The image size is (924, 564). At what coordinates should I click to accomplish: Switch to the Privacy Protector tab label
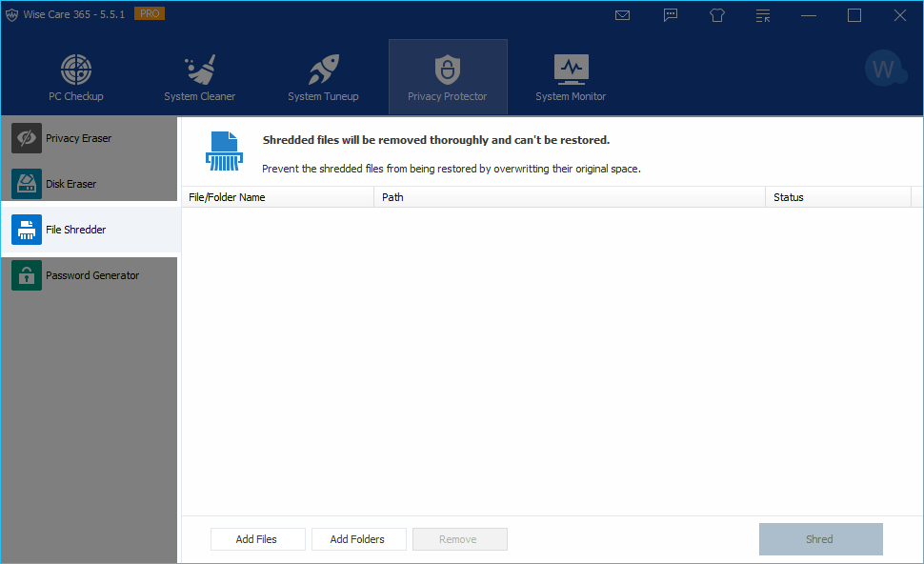(448, 96)
